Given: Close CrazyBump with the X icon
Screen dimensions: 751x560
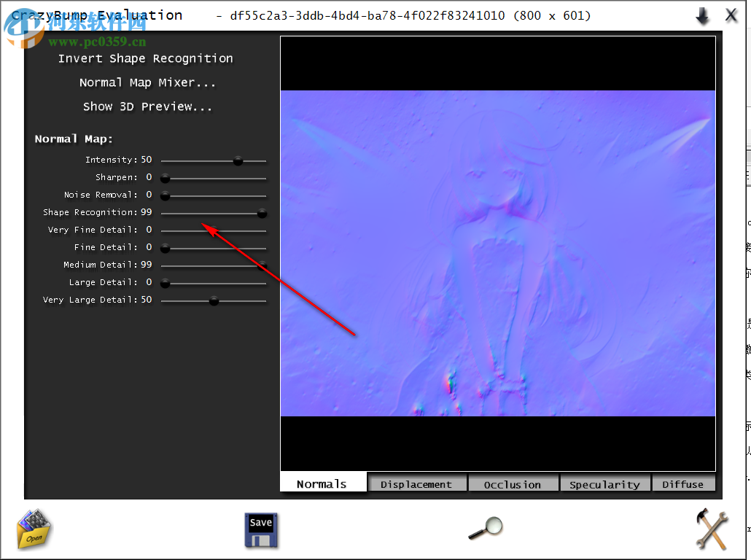Looking at the screenshot, I should (731, 15).
